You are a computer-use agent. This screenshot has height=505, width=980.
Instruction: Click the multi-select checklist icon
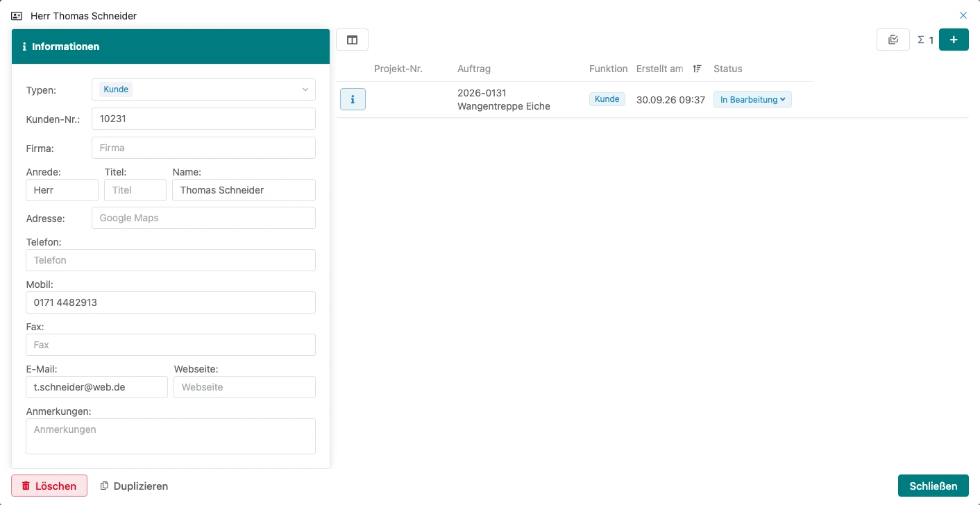[893, 40]
